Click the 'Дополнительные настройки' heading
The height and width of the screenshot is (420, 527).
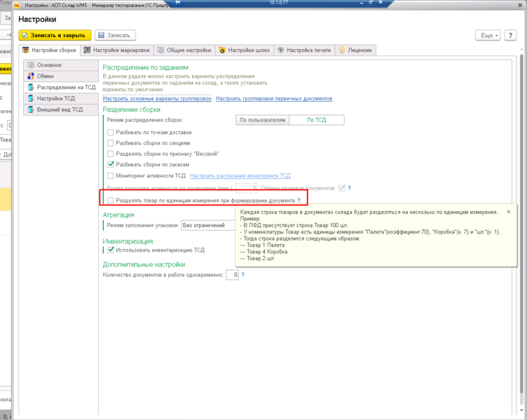144,264
